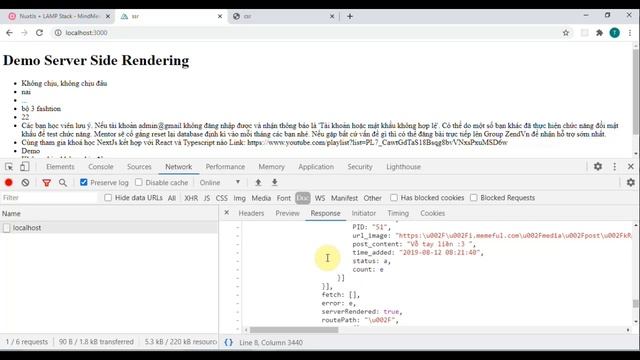Uncheck Preserve log
This screenshot has height=360, width=640.
tap(84, 182)
